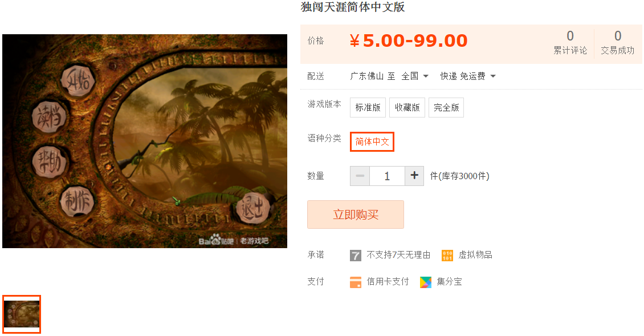Open the 快递 免运费 shipping dropdown
The height and width of the screenshot is (336, 644).
(x=468, y=76)
